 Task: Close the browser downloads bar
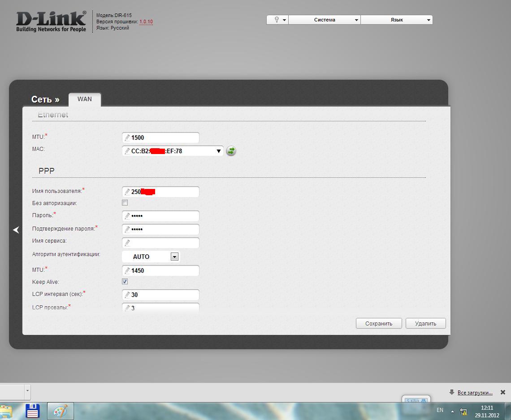(x=502, y=392)
